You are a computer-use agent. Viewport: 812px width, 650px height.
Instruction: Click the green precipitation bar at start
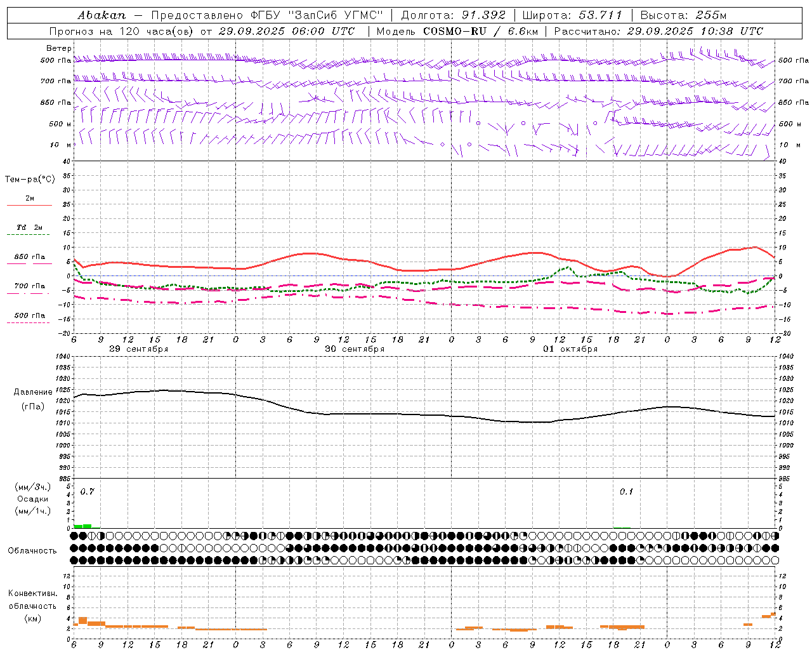point(82,526)
